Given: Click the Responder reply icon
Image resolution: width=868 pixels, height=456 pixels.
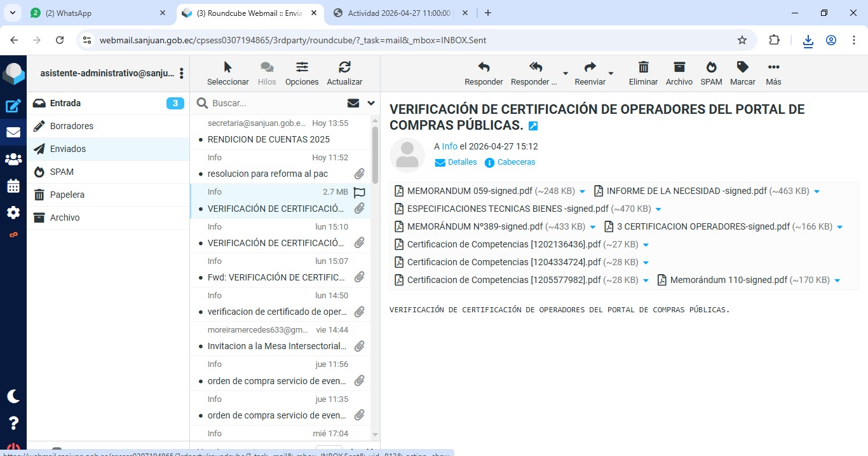Looking at the screenshot, I should (484, 67).
